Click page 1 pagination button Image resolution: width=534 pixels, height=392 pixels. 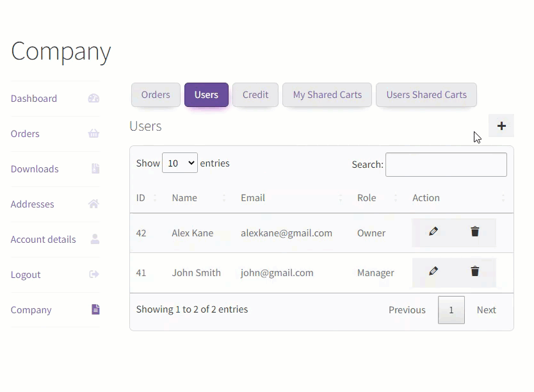pos(451,310)
